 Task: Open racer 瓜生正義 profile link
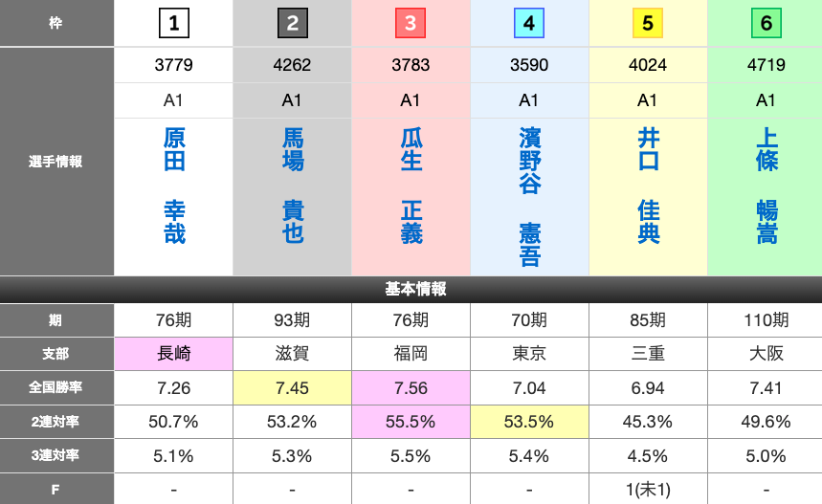(411, 186)
